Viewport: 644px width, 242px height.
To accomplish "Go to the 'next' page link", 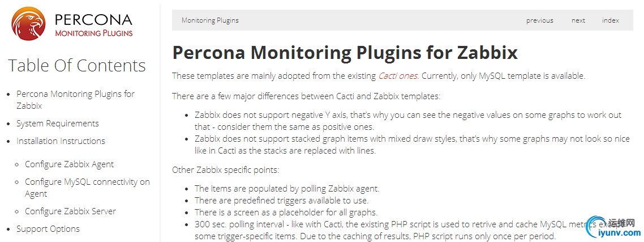I will (x=578, y=20).
